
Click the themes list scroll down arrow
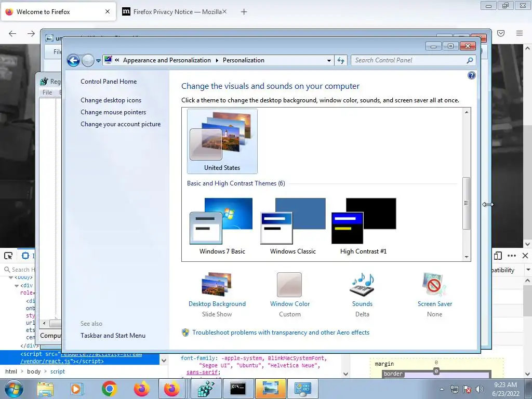click(466, 257)
